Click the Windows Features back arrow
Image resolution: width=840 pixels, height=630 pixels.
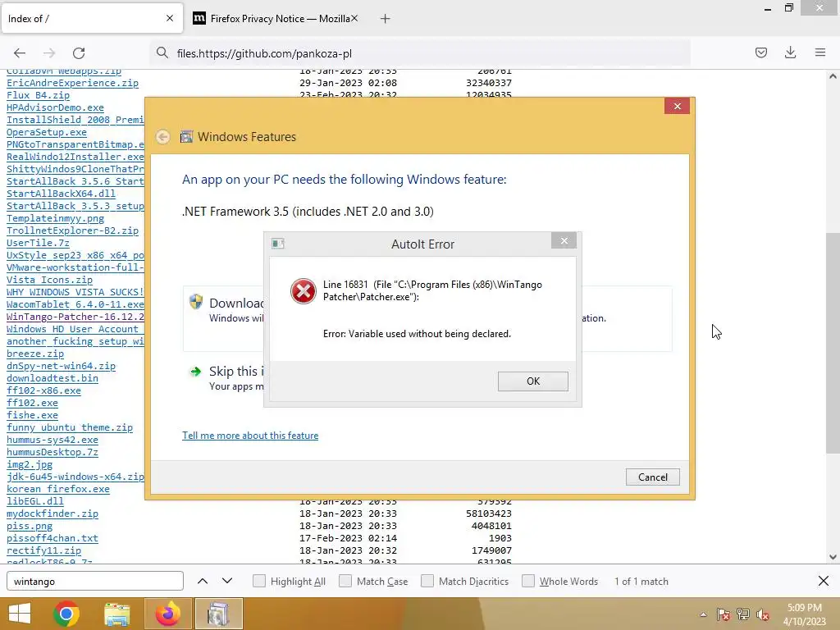[163, 137]
